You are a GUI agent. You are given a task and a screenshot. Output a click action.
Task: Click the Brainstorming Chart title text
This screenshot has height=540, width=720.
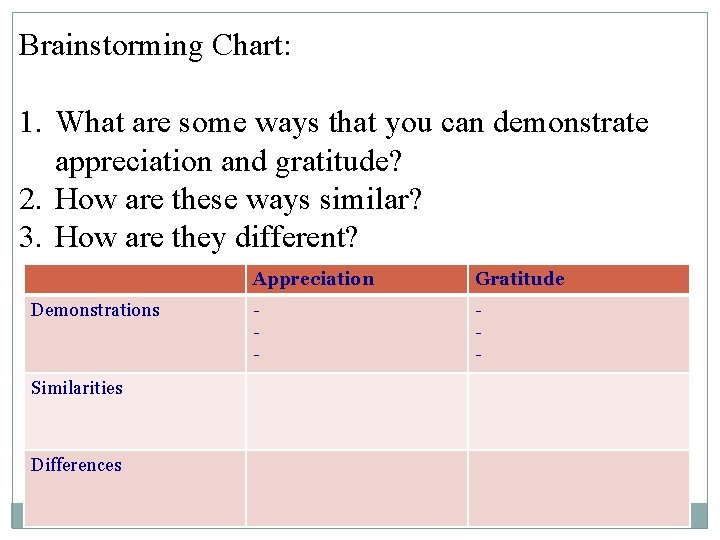(x=155, y=46)
